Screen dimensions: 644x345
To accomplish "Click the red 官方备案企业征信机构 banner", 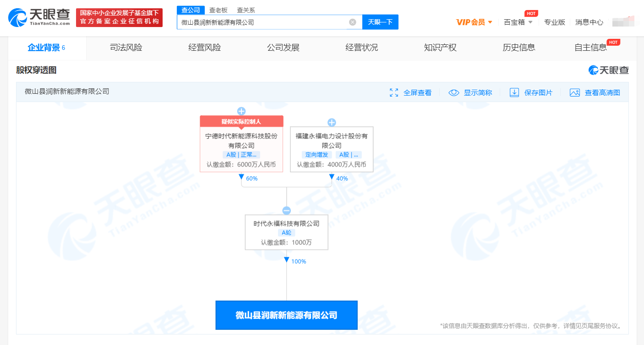I will (x=119, y=17).
